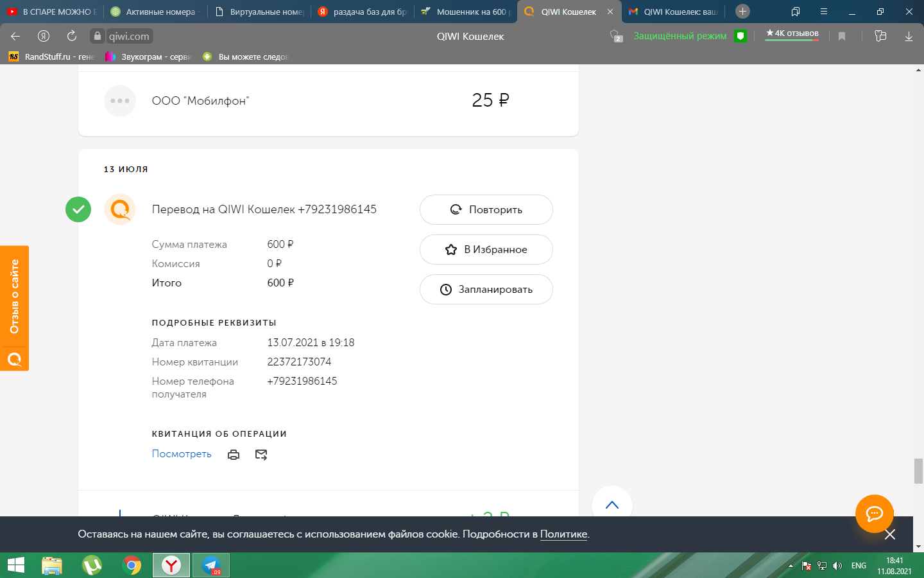Open the Звукограм bookmark
This screenshot has height=578, width=924.
148,57
